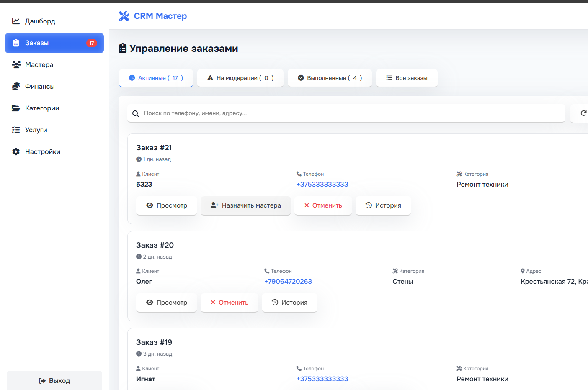The height and width of the screenshot is (390, 588).
Task: Click the Дашборд chart icon in sidebar
Action: click(16, 21)
